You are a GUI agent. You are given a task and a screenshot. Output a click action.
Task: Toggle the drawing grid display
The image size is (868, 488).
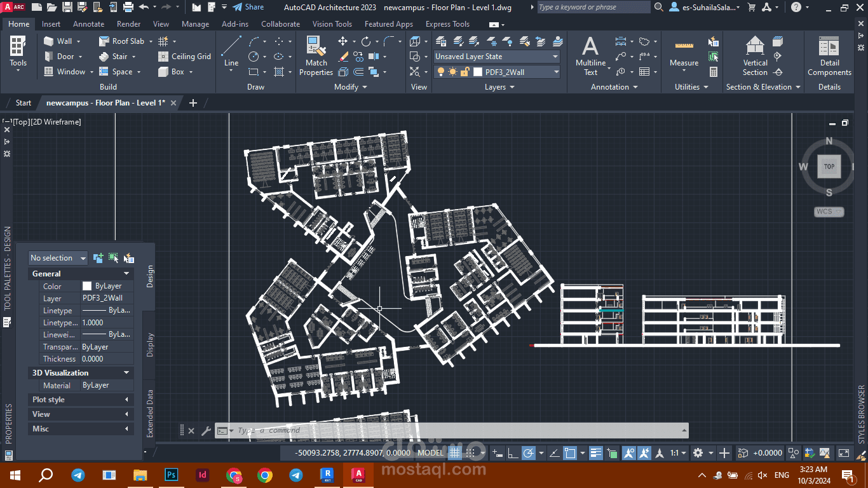454,453
